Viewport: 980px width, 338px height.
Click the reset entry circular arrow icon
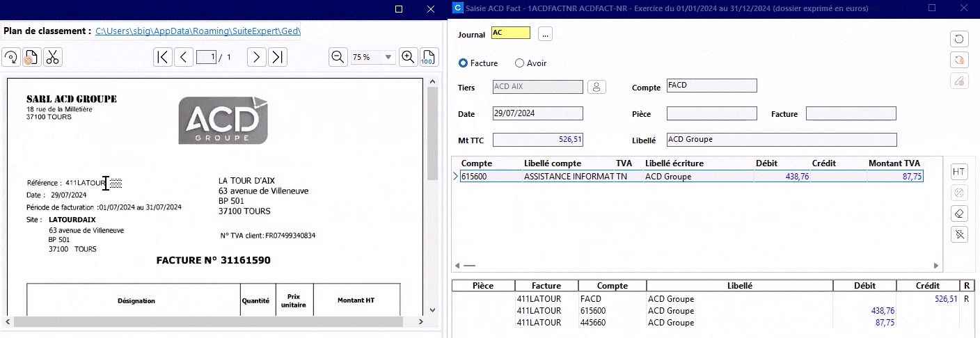pos(959,39)
